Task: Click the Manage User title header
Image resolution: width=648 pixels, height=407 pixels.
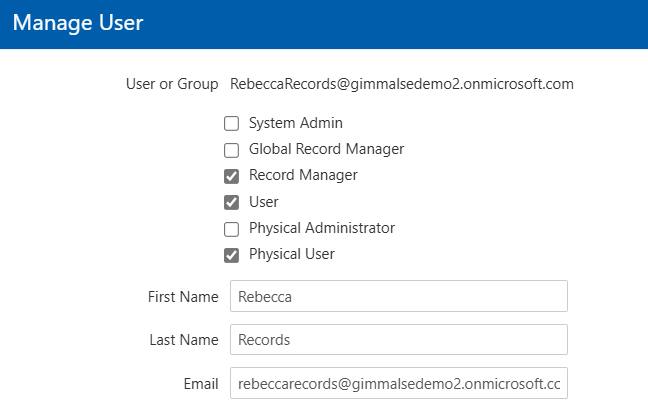Action: pyautogui.click(x=78, y=23)
